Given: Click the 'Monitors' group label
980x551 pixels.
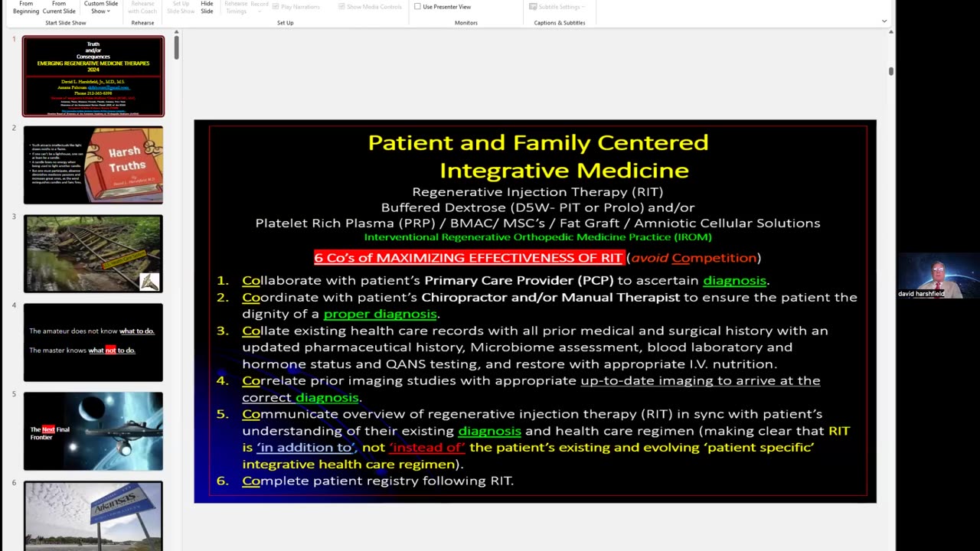Looking at the screenshot, I should point(465,23).
